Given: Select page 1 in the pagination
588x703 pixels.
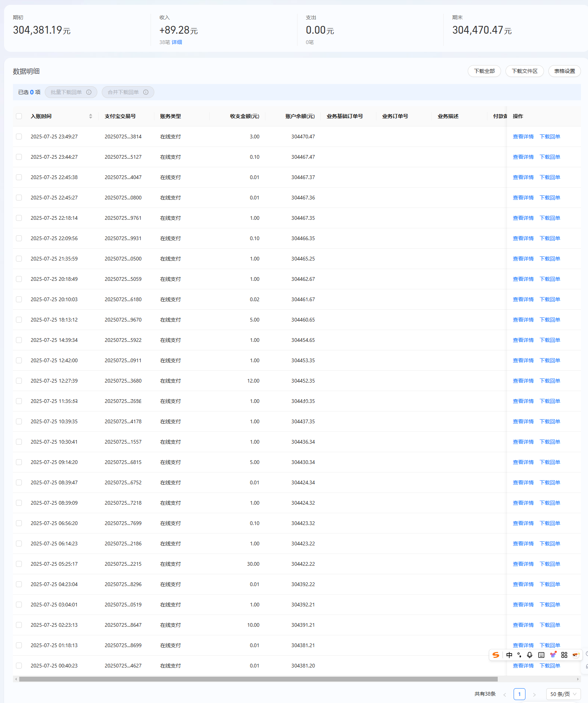Looking at the screenshot, I should 520,694.
